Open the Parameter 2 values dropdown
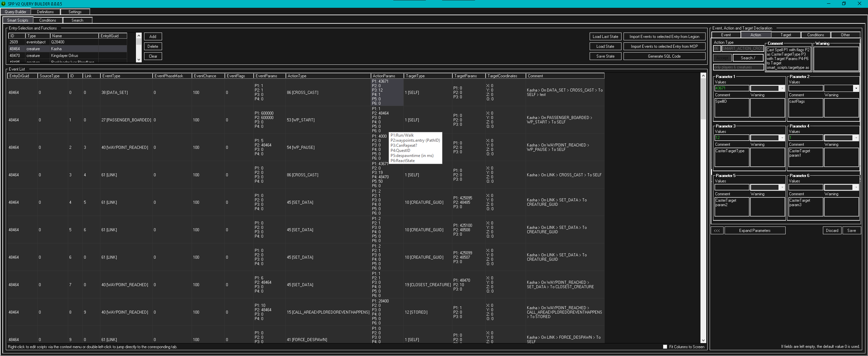Viewport: 868px width, 356px height. tap(856, 88)
